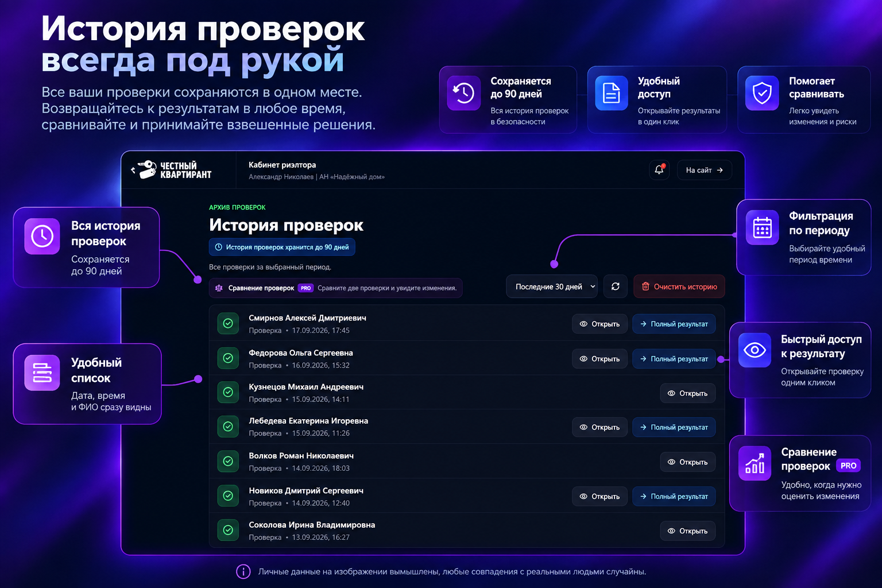882x588 pixels.
Task: Click the Сравнение проверок PRO banner
Action: coord(336,288)
